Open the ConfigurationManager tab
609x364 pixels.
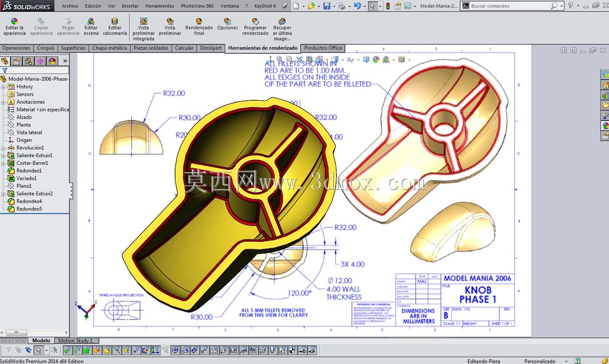click(x=28, y=61)
